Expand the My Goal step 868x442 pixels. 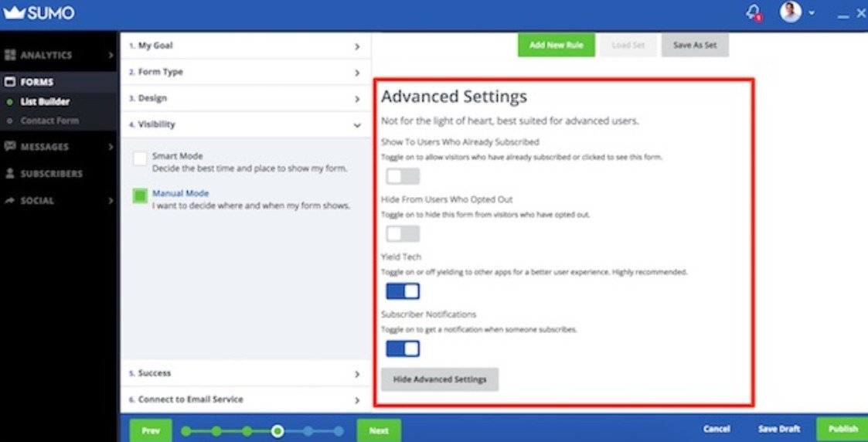tap(245, 46)
